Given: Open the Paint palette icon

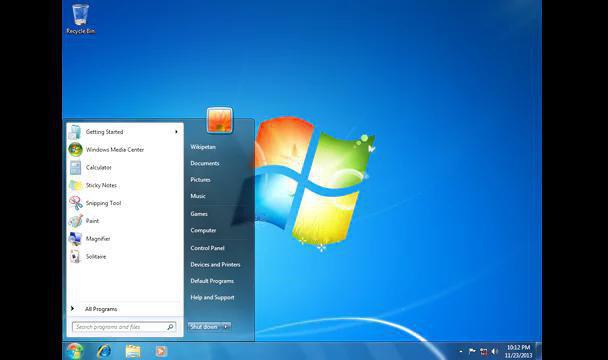Looking at the screenshot, I should pyautogui.click(x=75, y=221).
